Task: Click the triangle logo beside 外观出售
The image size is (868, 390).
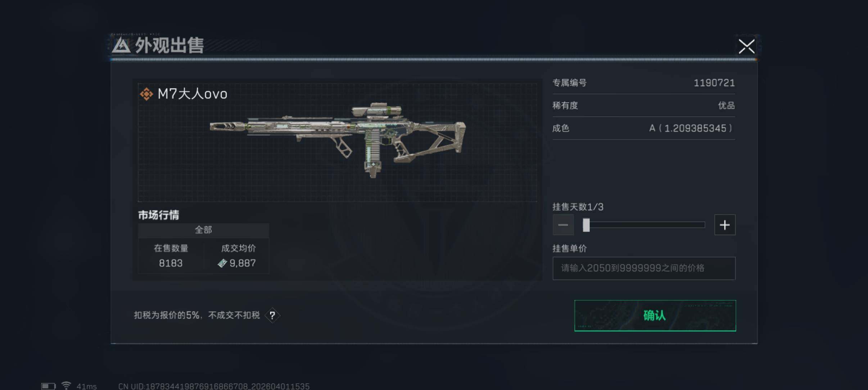Action: pyautogui.click(x=121, y=46)
